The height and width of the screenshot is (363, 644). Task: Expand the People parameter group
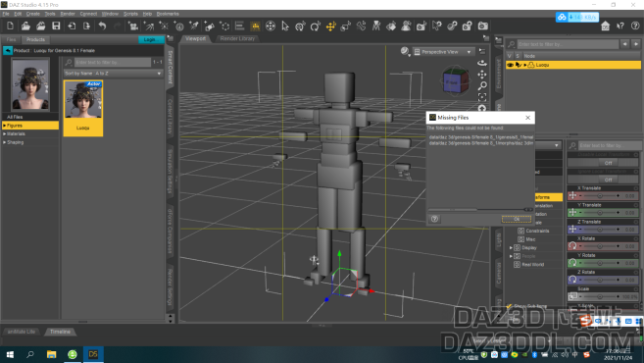click(511, 256)
